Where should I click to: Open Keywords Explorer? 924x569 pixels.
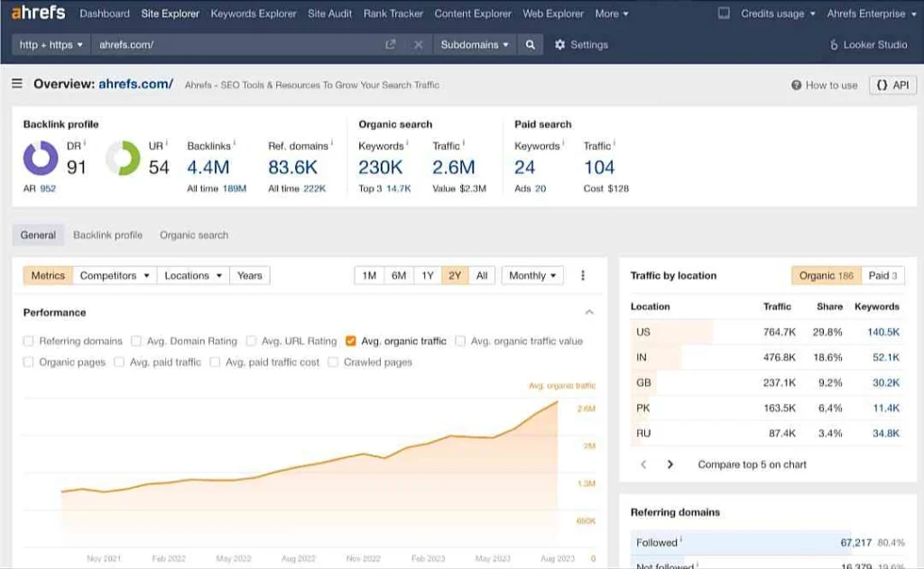pyautogui.click(x=254, y=13)
